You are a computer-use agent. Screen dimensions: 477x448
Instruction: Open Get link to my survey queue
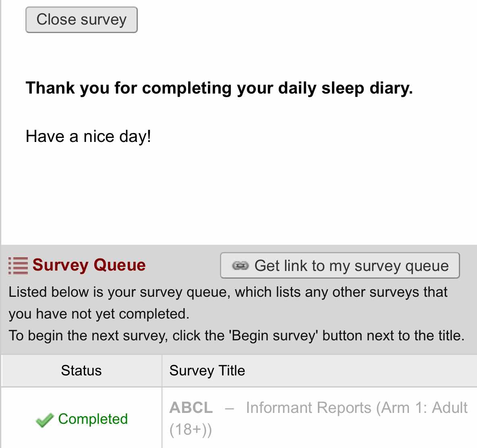pyautogui.click(x=340, y=265)
